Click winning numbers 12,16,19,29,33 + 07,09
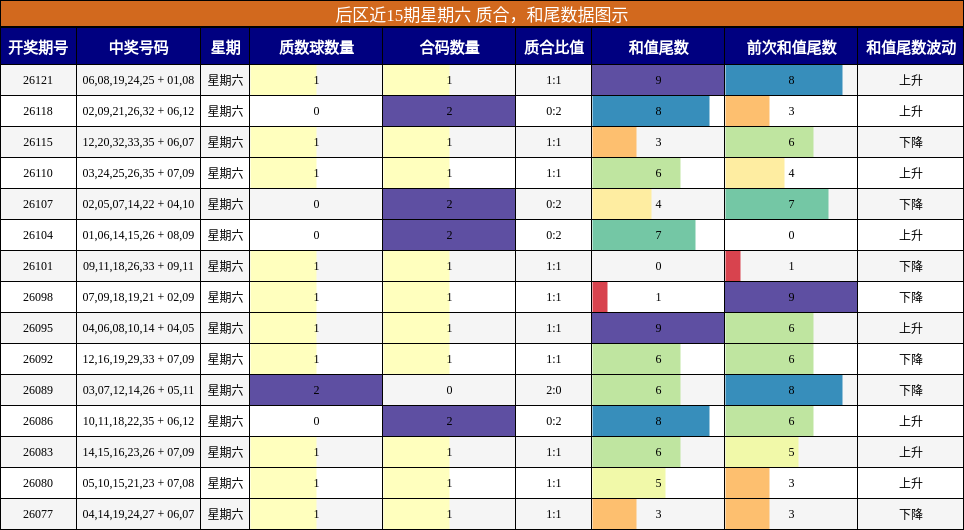This screenshot has height=530, width=964. click(138, 359)
